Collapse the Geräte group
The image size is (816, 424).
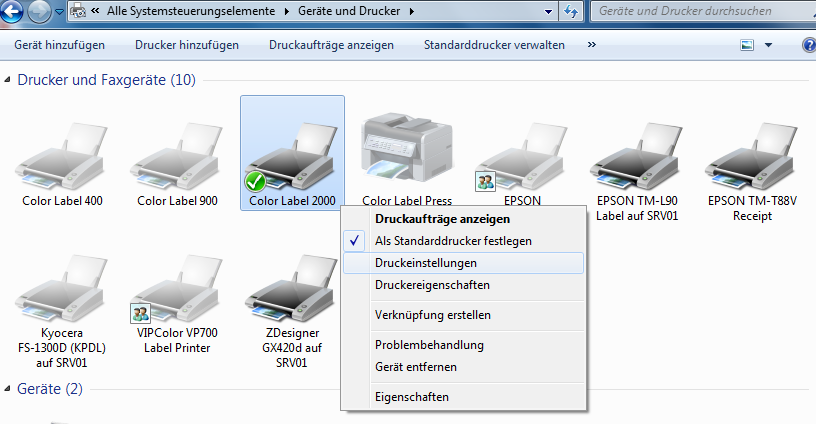click(x=7, y=389)
